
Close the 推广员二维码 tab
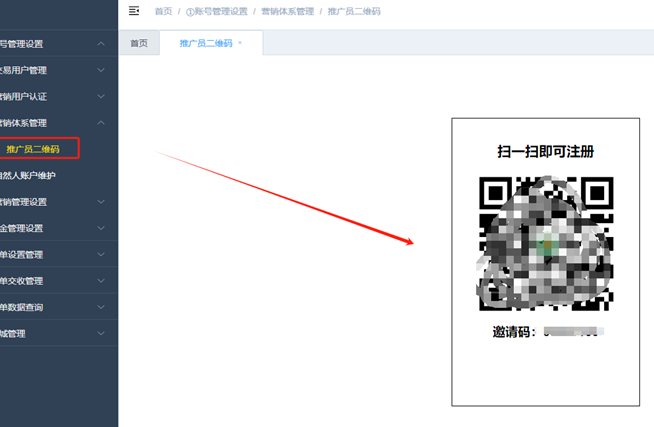tap(240, 44)
